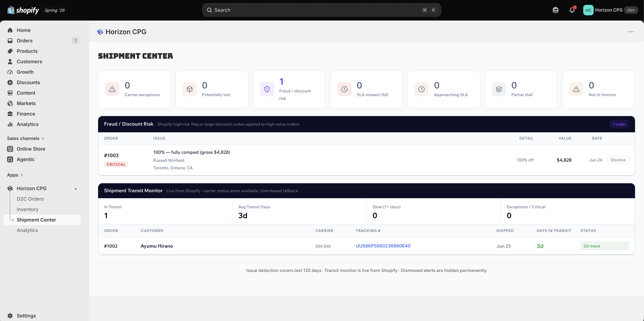The image size is (644, 321).
Task: Click the Partial stall layers icon
Action: tap(499, 89)
